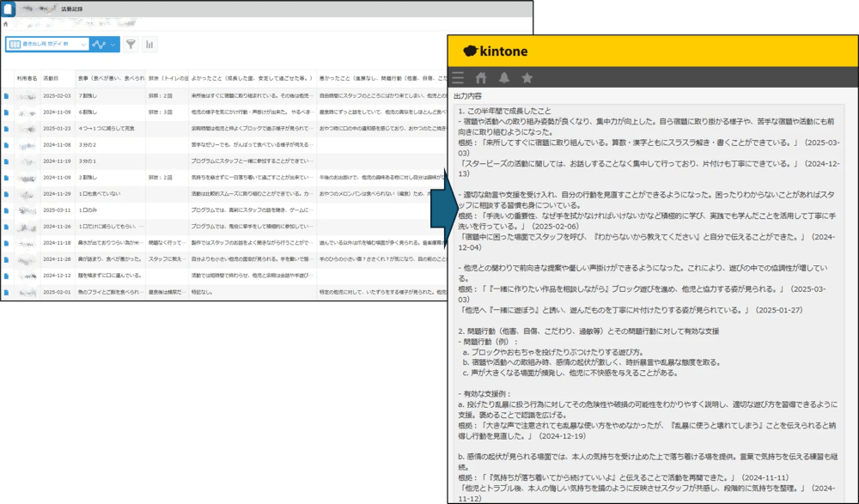Viewport: 859px width, 504px height.
Task: Filter records with the funnel icon
Action: pyautogui.click(x=131, y=44)
